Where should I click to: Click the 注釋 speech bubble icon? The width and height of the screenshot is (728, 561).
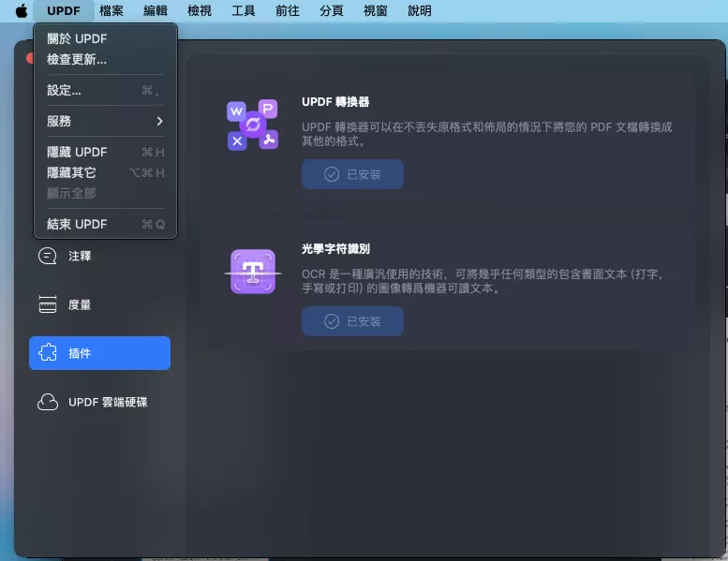pyautogui.click(x=48, y=256)
